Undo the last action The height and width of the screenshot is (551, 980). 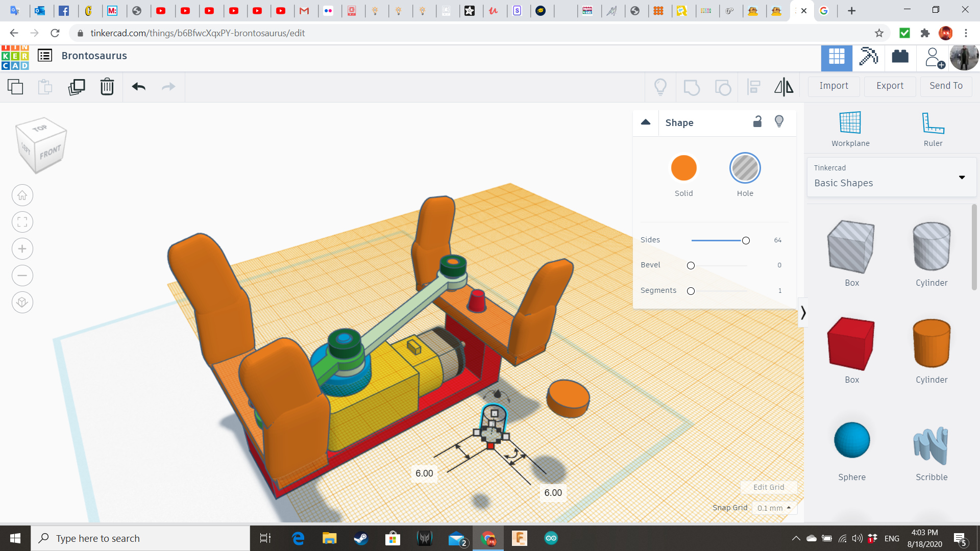[x=138, y=87]
